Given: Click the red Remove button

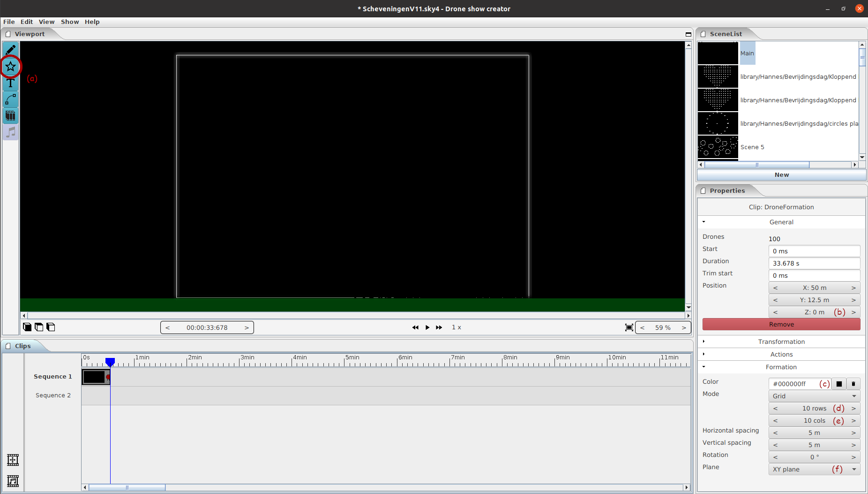Looking at the screenshot, I should [781, 324].
